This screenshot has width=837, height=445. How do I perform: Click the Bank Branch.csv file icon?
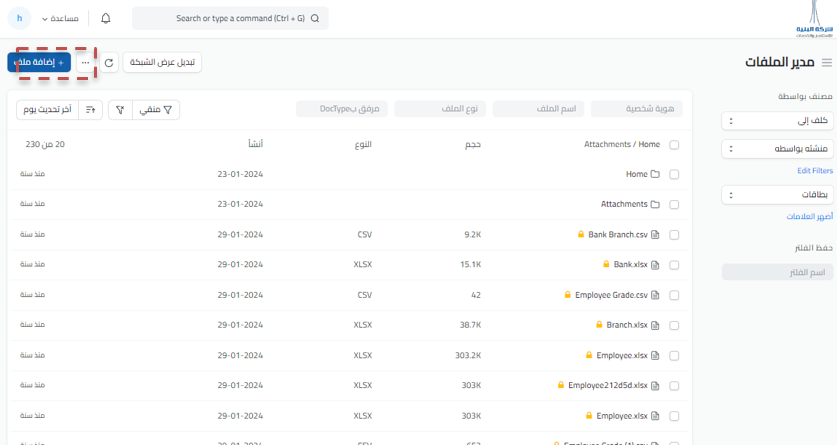coord(655,234)
